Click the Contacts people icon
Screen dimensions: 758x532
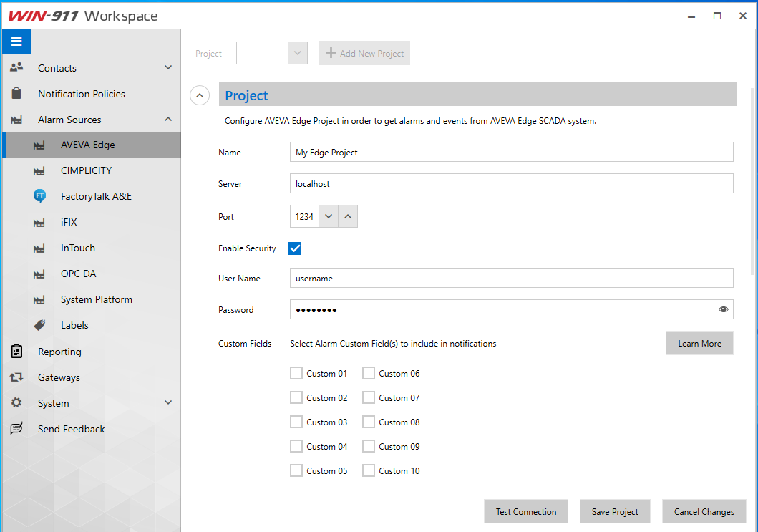[16, 68]
